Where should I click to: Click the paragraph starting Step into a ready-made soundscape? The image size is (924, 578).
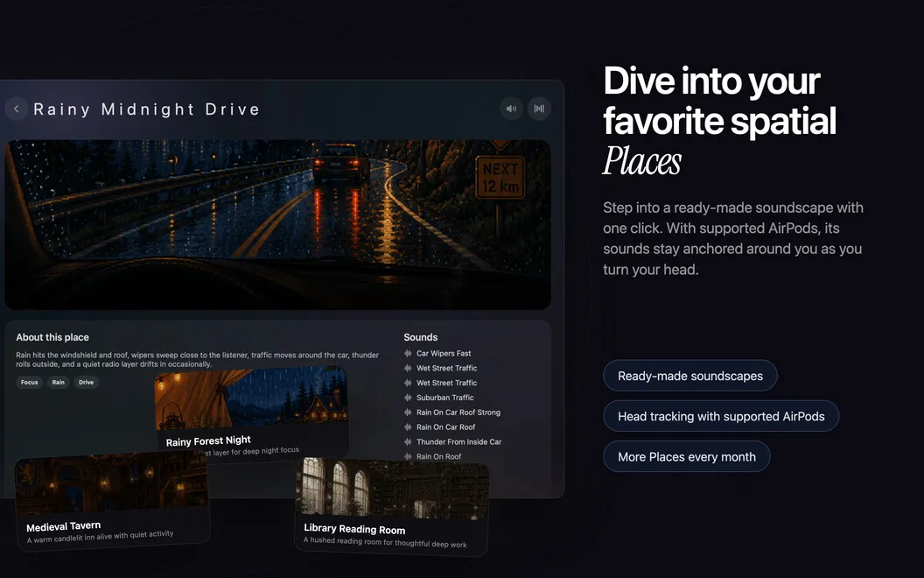pos(732,238)
